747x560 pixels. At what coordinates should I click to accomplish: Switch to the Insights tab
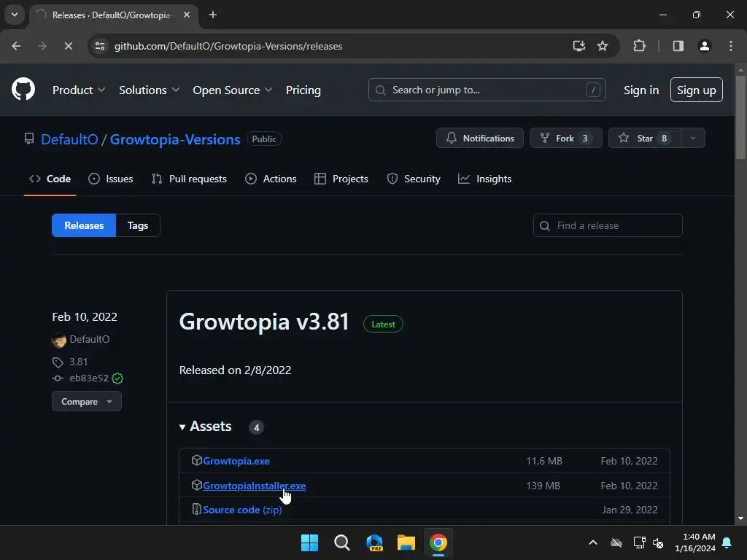(485, 179)
